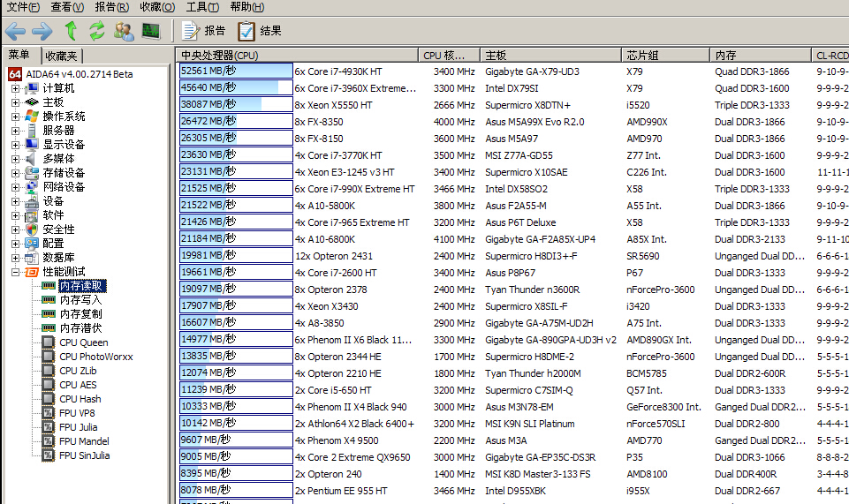
Task: Select the 配置 tree item
Action: (53, 244)
